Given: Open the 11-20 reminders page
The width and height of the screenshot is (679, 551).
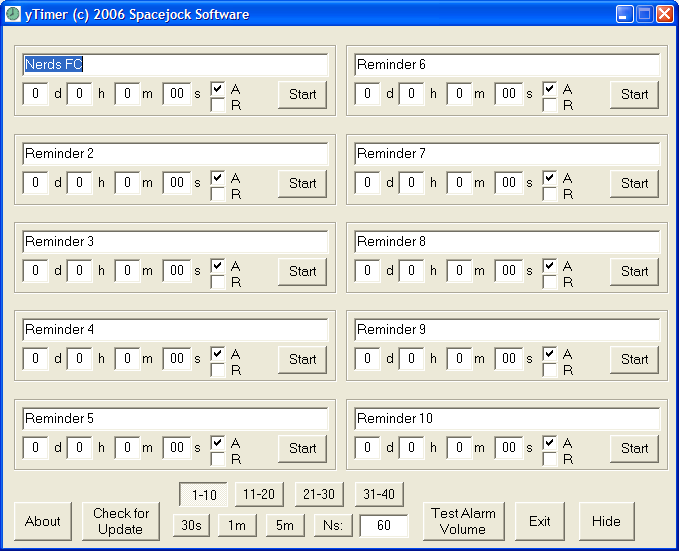Looking at the screenshot, I should coord(260,494).
